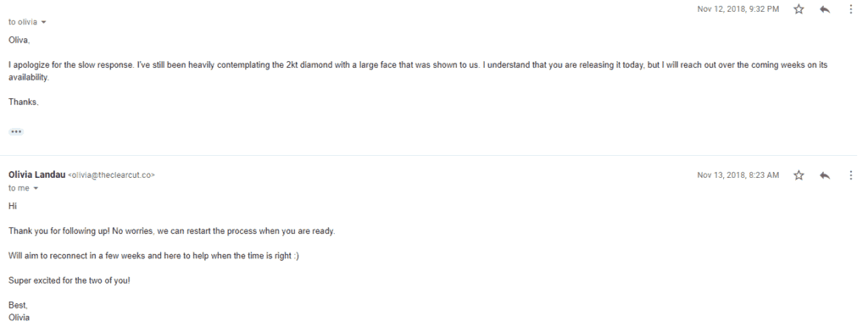Image resolution: width=868 pixels, height=327 pixels.
Task: Click the 'Will aim to reconnect' sentence
Action: coord(153,256)
